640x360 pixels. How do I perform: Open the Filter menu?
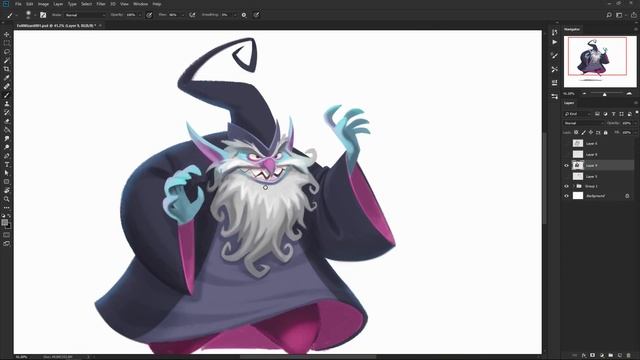101,4
